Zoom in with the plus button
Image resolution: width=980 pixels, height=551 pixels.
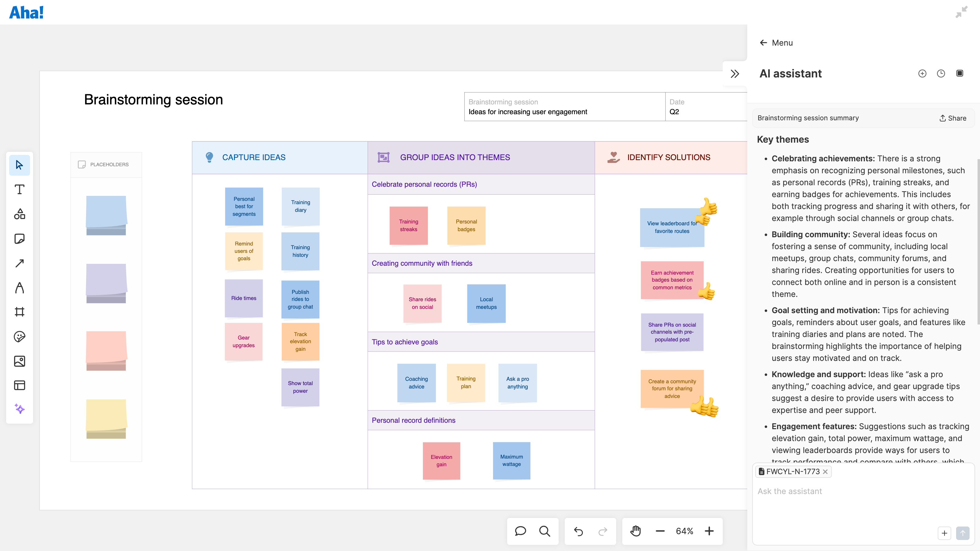[x=709, y=531]
